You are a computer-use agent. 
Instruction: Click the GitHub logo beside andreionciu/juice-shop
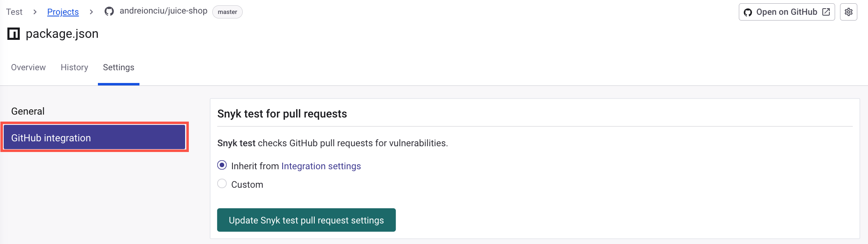(x=109, y=11)
